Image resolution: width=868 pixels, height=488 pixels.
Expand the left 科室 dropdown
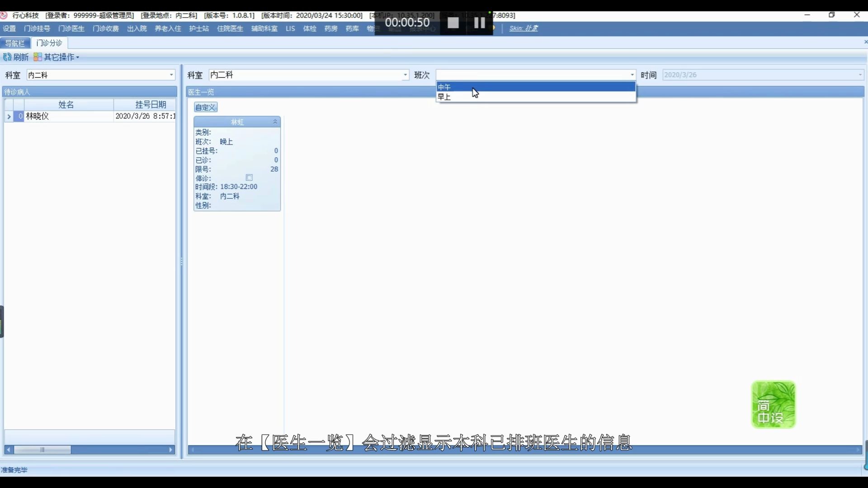pyautogui.click(x=171, y=75)
